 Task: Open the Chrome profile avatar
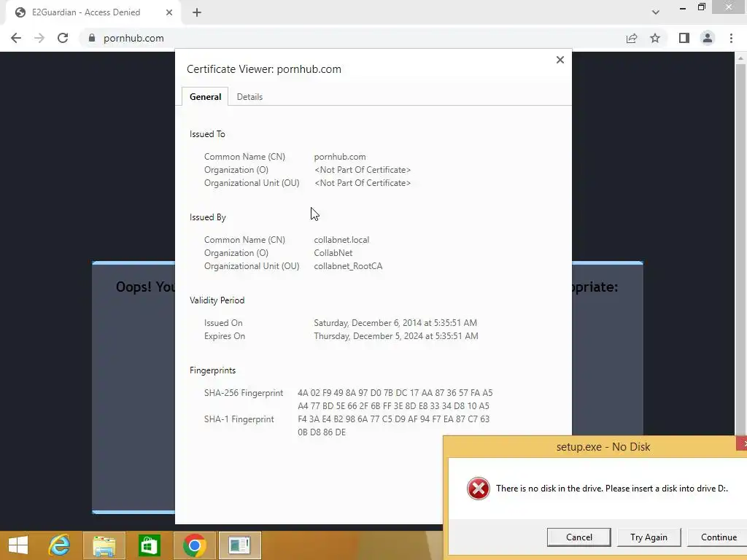pyautogui.click(x=708, y=38)
